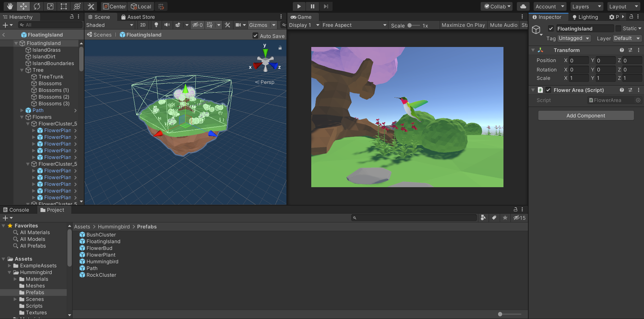644x319 pixels.
Task: Click the Pause button
Action: [x=312, y=6]
